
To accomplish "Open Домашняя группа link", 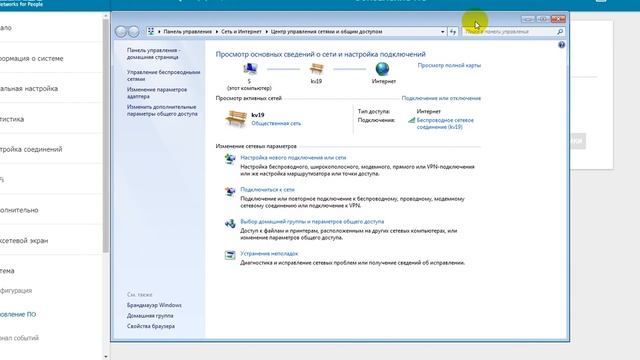I will coord(150,316).
